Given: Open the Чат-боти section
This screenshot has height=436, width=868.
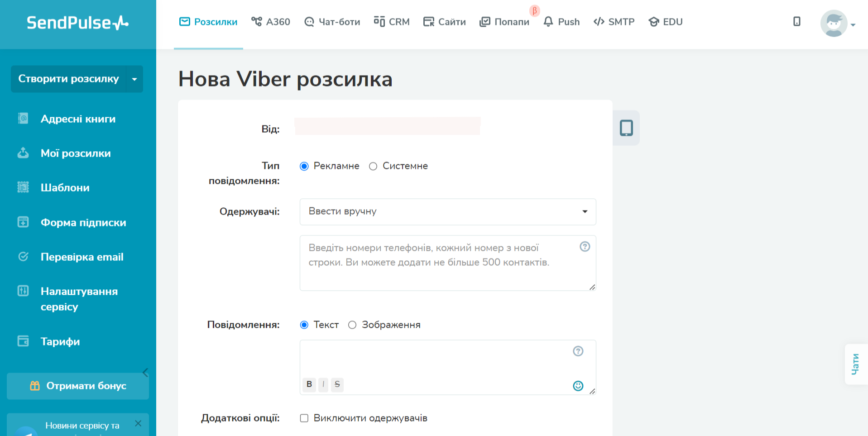Looking at the screenshot, I should point(332,22).
